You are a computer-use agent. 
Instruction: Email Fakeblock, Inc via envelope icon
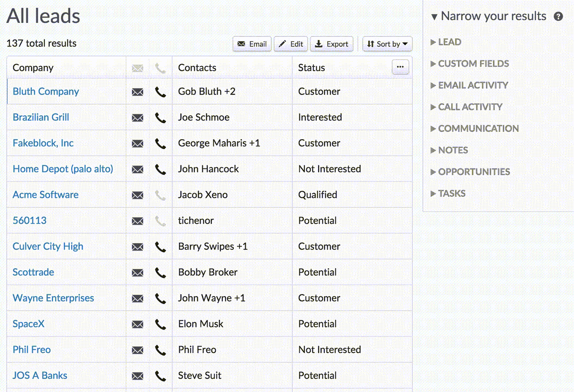[x=137, y=143]
